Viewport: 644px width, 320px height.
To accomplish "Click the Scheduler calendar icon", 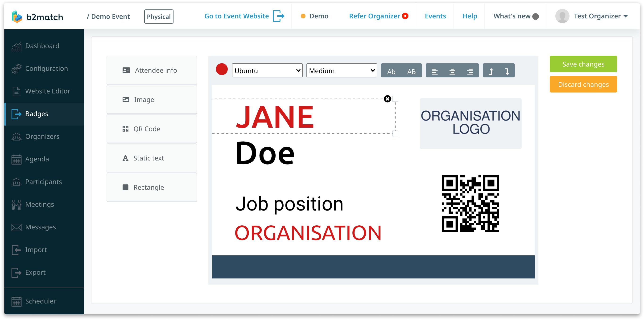I will click(16, 302).
